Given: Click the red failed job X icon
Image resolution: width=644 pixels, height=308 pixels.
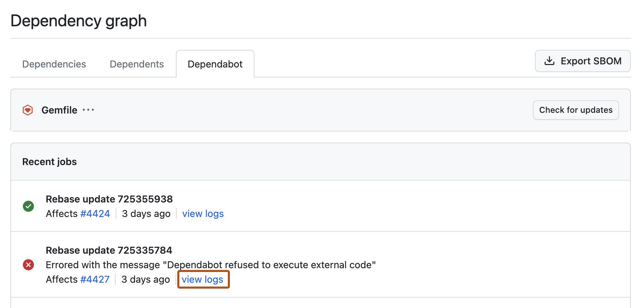Looking at the screenshot, I should pyautogui.click(x=28, y=265).
